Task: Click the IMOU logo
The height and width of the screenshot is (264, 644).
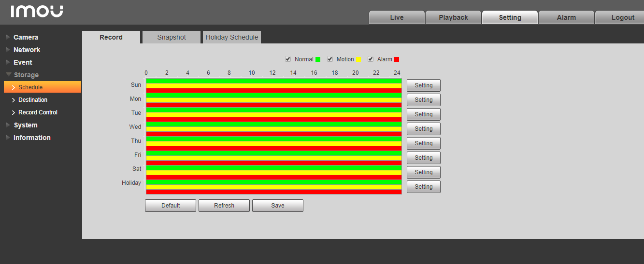Action: coord(37,12)
